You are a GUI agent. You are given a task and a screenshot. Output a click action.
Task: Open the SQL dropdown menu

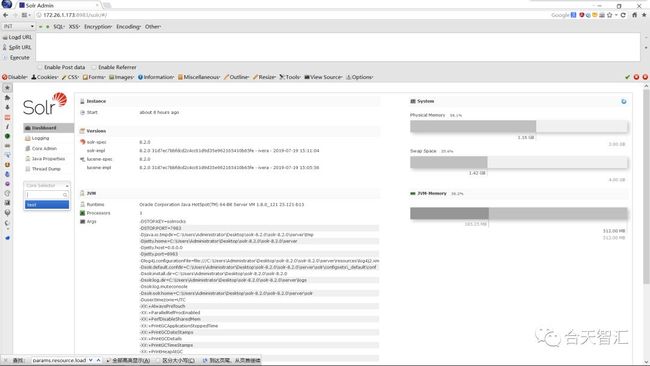click(59, 27)
